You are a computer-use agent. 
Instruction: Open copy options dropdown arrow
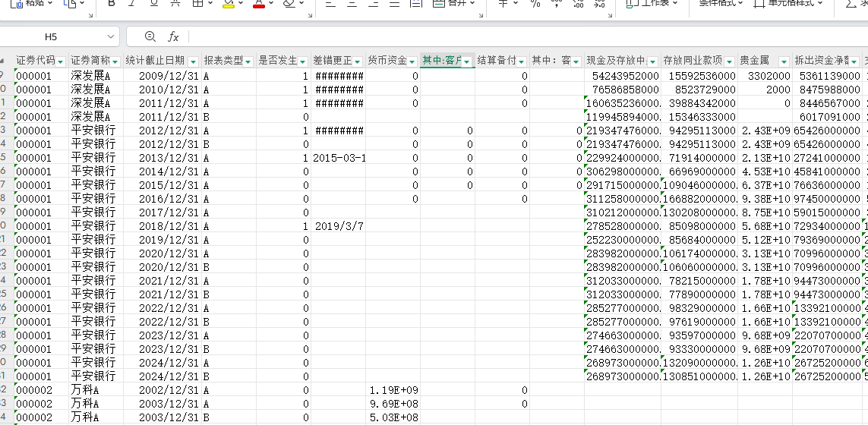pos(82,3)
